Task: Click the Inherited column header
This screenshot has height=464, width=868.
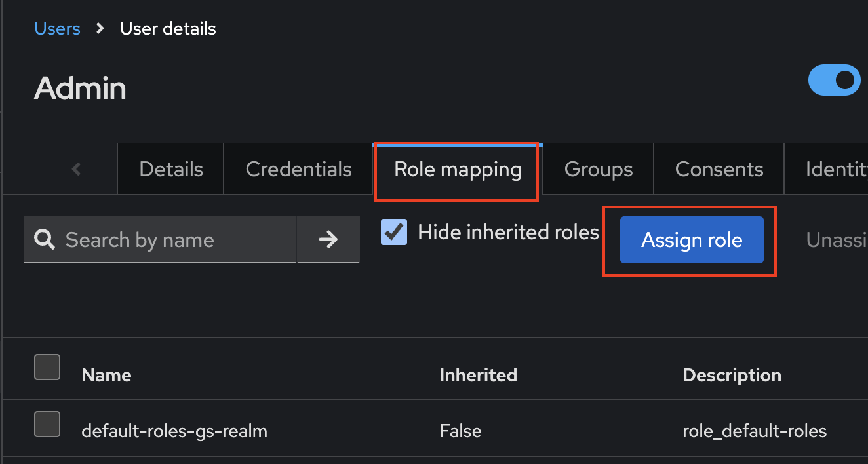Action: pyautogui.click(x=478, y=375)
